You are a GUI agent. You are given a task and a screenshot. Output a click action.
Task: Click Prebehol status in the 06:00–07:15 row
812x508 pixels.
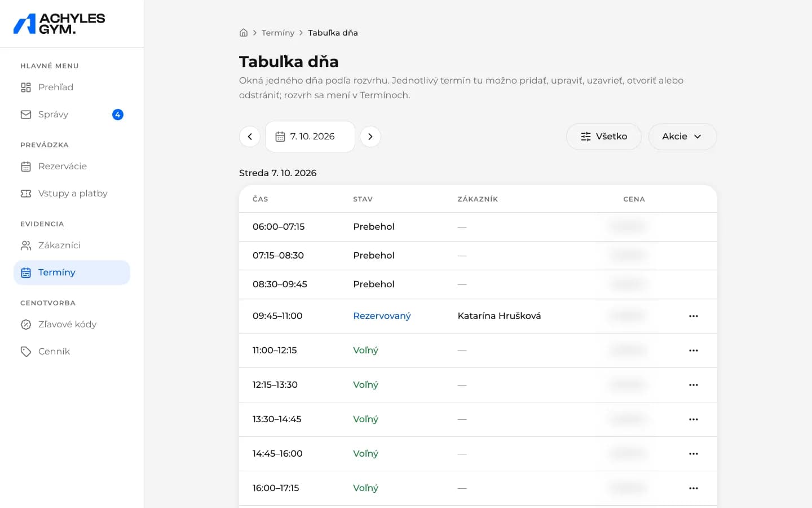click(x=374, y=227)
